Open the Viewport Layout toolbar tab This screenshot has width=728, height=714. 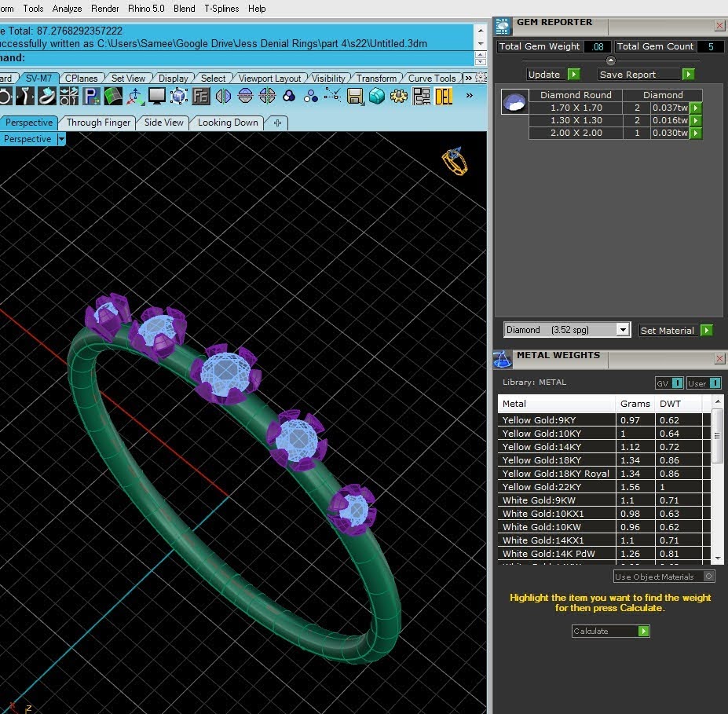pyautogui.click(x=269, y=78)
